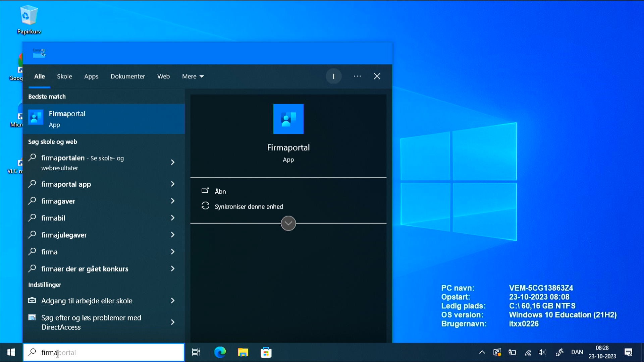Launch Microsoft Store from taskbar
The image size is (644, 362).
tap(266, 352)
